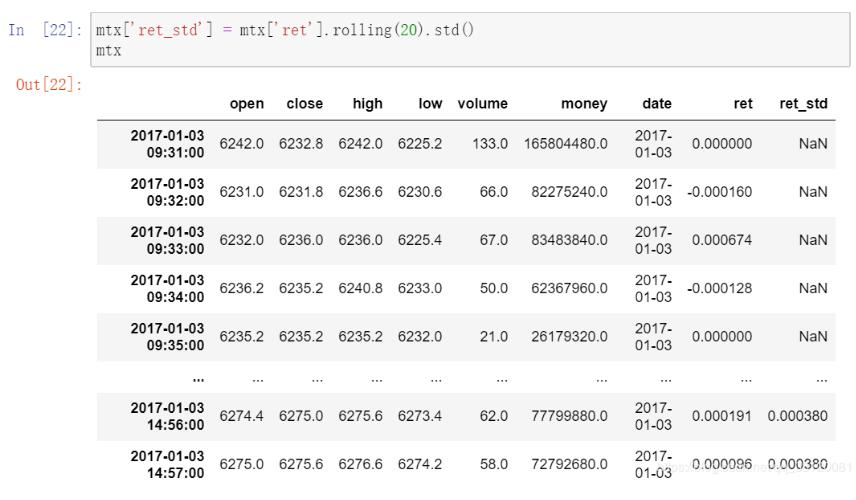Viewport: 856px width, 500px height.
Task: Click low value 6225.4
Action: click(x=420, y=240)
